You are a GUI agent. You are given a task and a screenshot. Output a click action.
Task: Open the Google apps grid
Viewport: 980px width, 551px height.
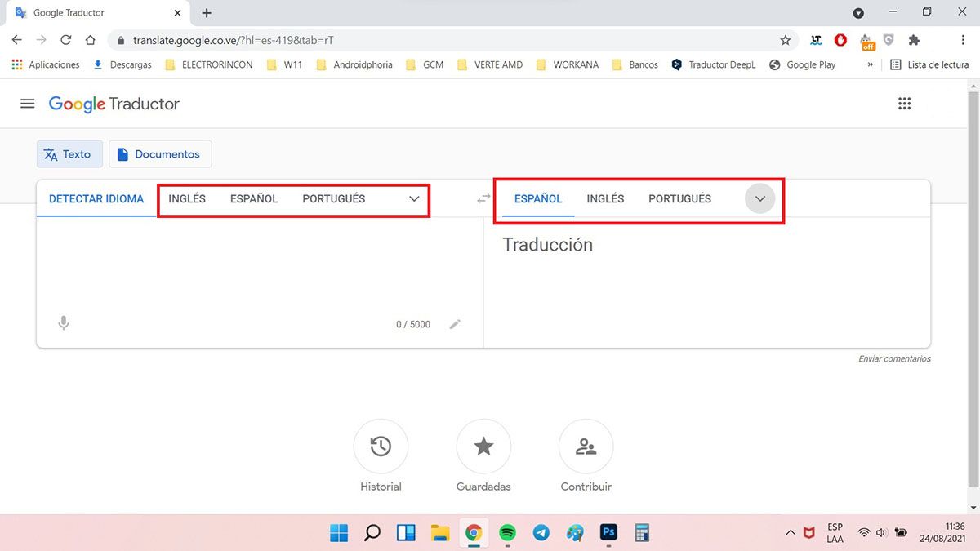click(x=904, y=104)
